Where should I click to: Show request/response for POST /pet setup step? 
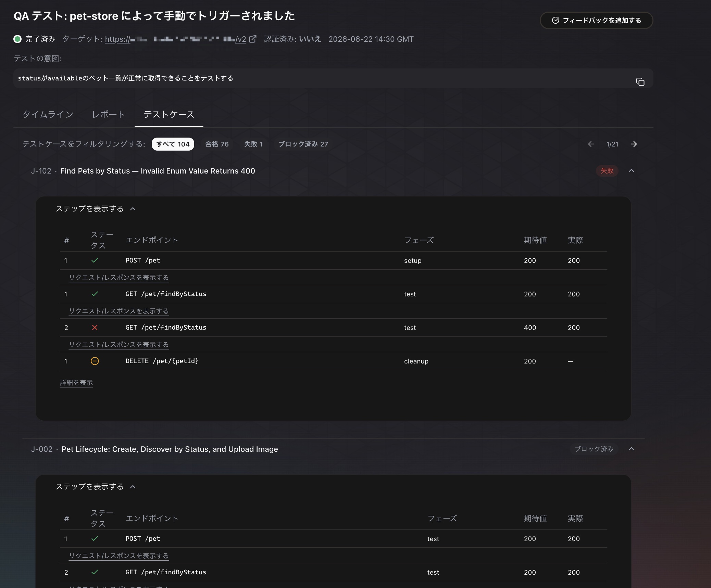[x=119, y=278]
